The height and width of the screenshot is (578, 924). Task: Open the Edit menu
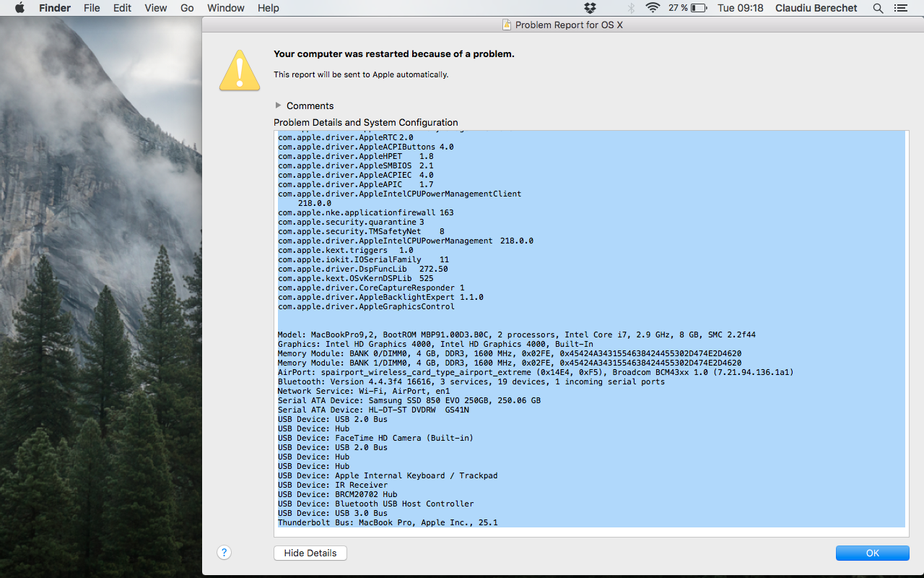click(x=123, y=8)
